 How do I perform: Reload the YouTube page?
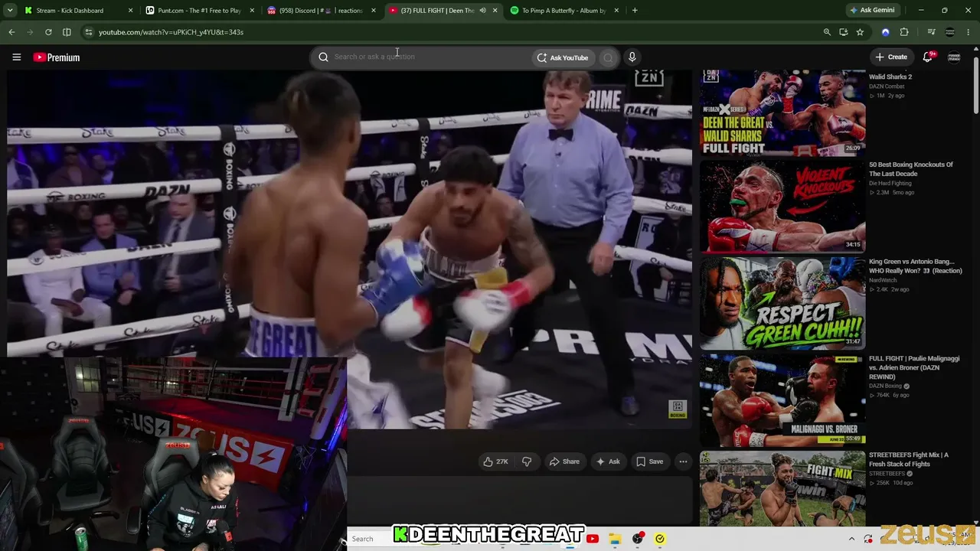(x=48, y=32)
